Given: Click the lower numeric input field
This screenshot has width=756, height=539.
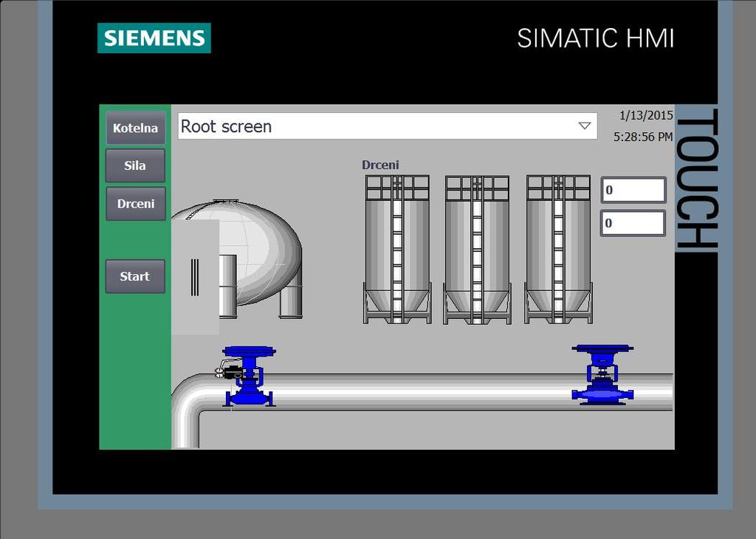Looking at the screenshot, I should click(633, 223).
